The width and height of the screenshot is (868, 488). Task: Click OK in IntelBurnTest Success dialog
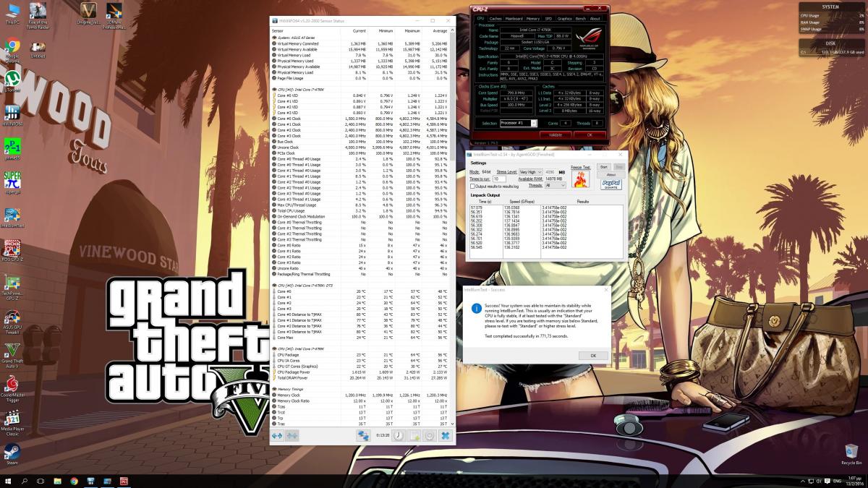tap(593, 355)
